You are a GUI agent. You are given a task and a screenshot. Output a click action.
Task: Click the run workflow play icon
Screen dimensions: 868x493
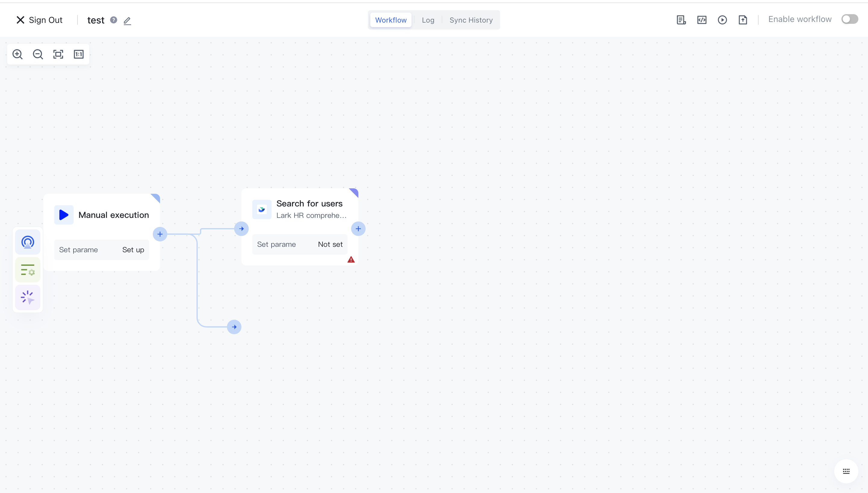[722, 20]
